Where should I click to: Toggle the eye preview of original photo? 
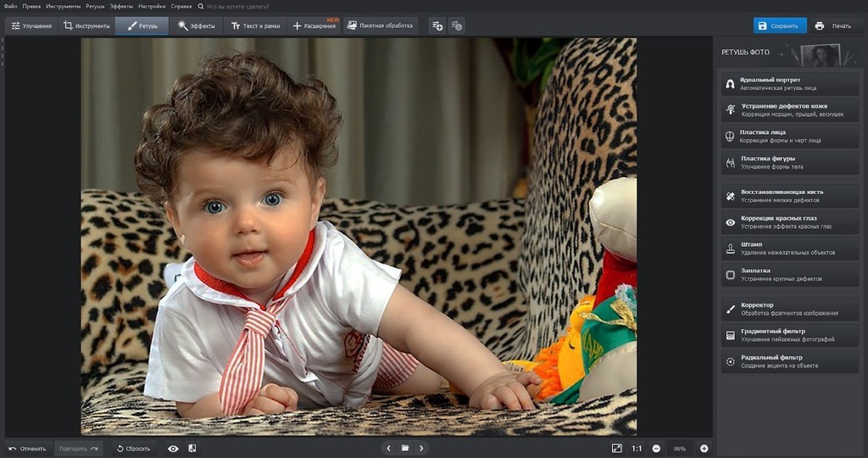coord(173,449)
